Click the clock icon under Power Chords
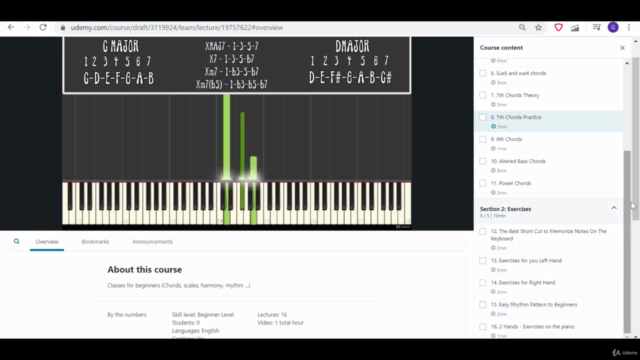Viewport: 640px width, 360px height. tap(493, 193)
